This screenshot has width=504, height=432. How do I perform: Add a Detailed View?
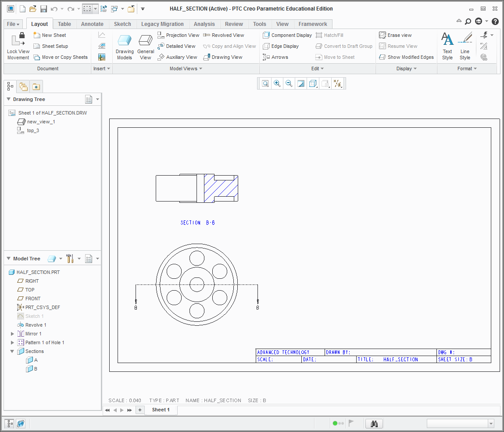176,46
